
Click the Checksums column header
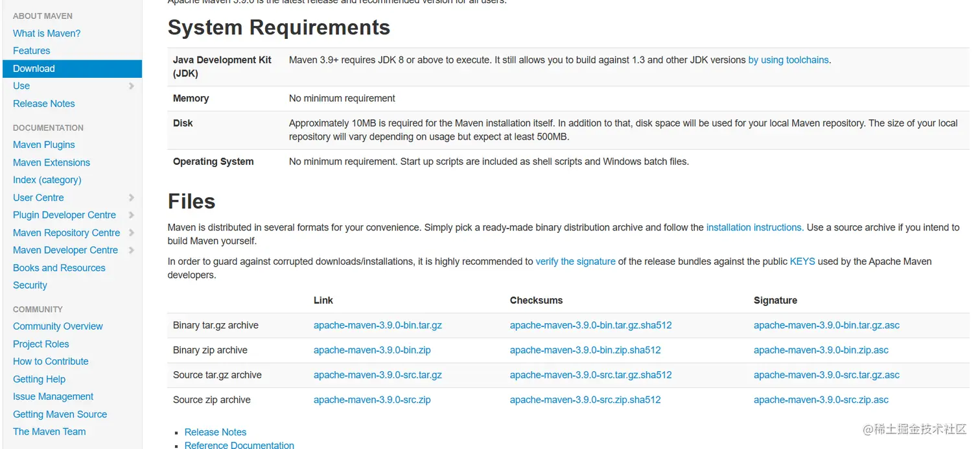(536, 300)
